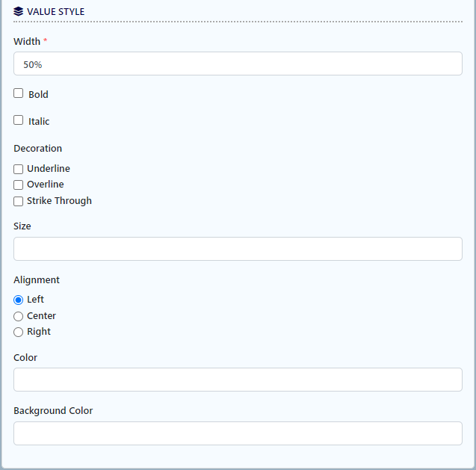
Task: Check the Strike Through decoration option
Action: coord(19,201)
